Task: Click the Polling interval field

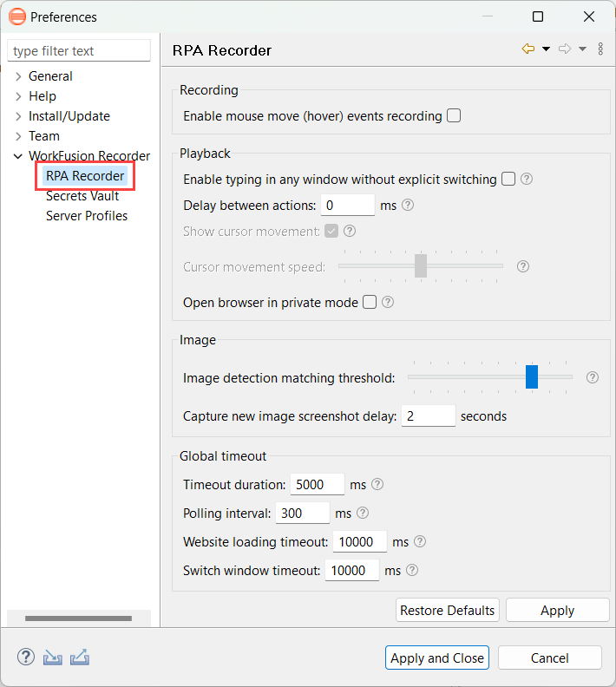Action: point(302,513)
